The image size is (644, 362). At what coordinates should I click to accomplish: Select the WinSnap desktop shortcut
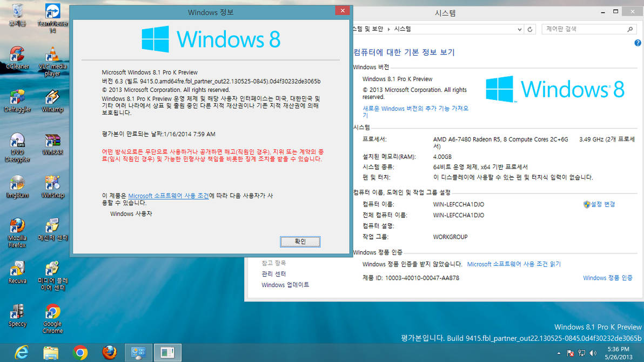click(52, 187)
